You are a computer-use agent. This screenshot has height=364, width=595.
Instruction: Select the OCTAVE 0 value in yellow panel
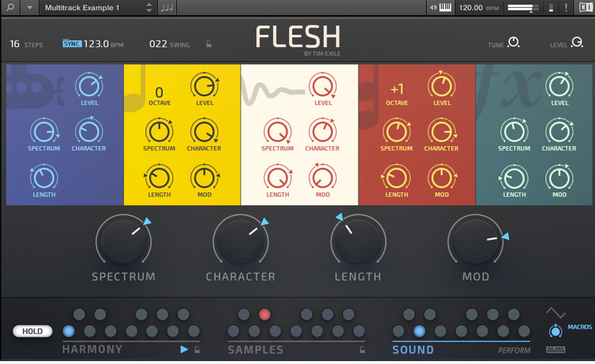(x=159, y=92)
